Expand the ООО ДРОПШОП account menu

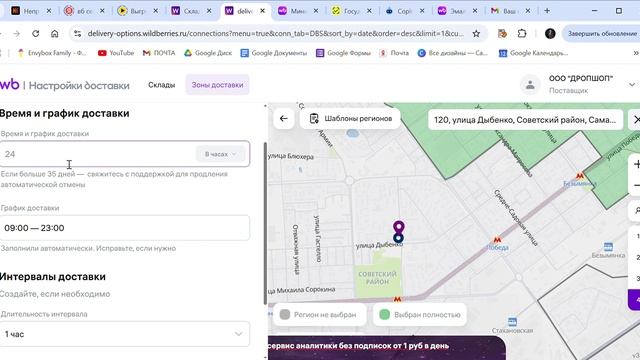[631, 85]
